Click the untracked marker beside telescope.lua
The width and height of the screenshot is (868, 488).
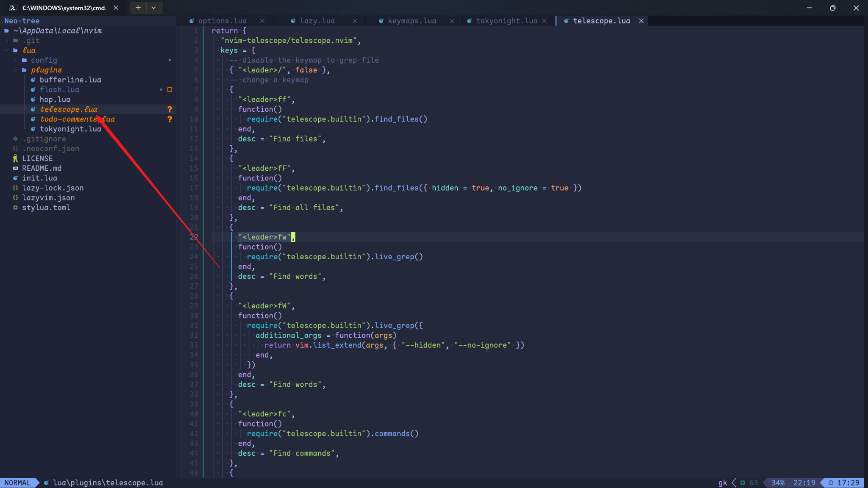coord(170,109)
